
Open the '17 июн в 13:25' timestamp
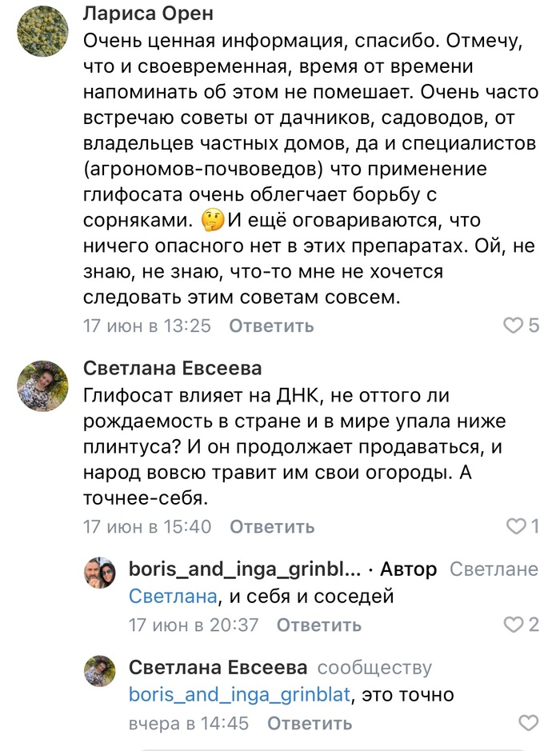[147, 326]
